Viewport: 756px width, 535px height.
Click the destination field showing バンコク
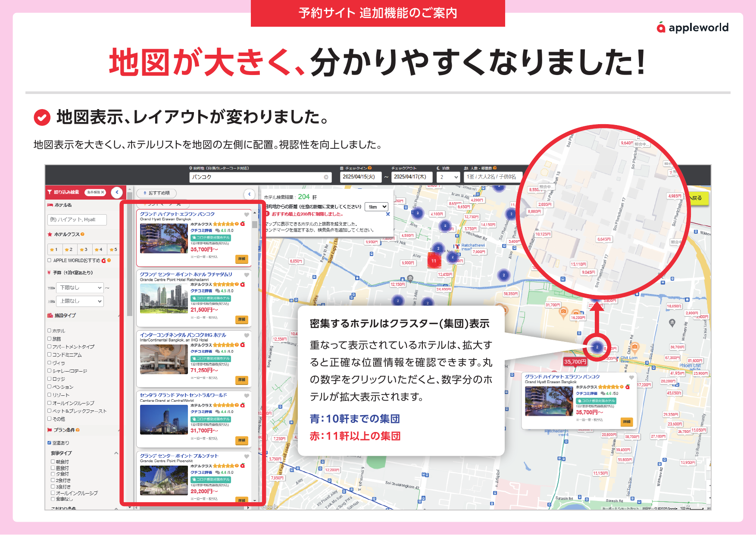260,177
